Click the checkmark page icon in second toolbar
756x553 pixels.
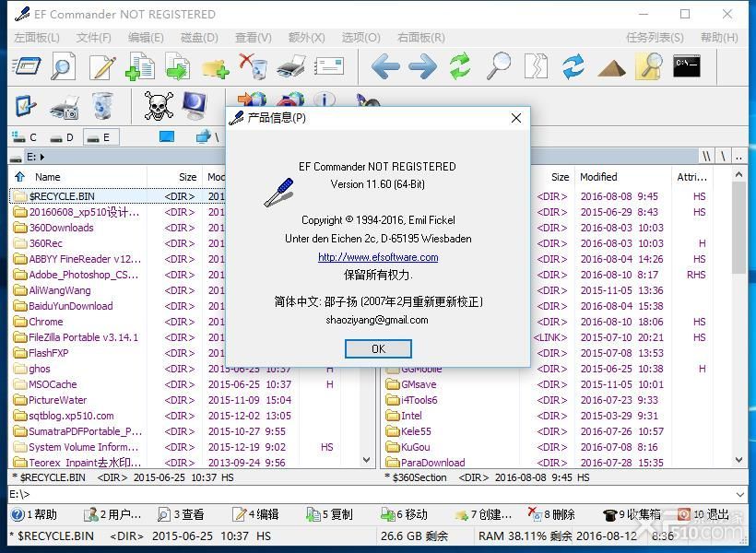pos(25,106)
